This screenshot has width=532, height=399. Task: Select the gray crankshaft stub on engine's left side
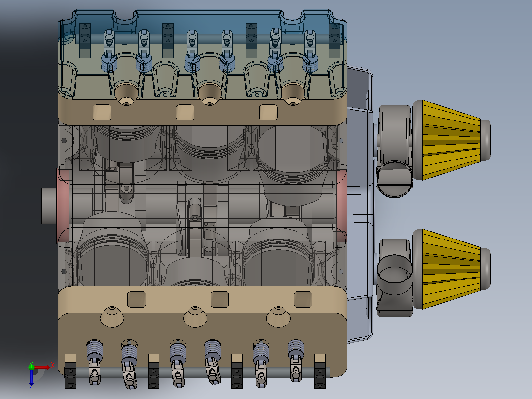pos(49,206)
